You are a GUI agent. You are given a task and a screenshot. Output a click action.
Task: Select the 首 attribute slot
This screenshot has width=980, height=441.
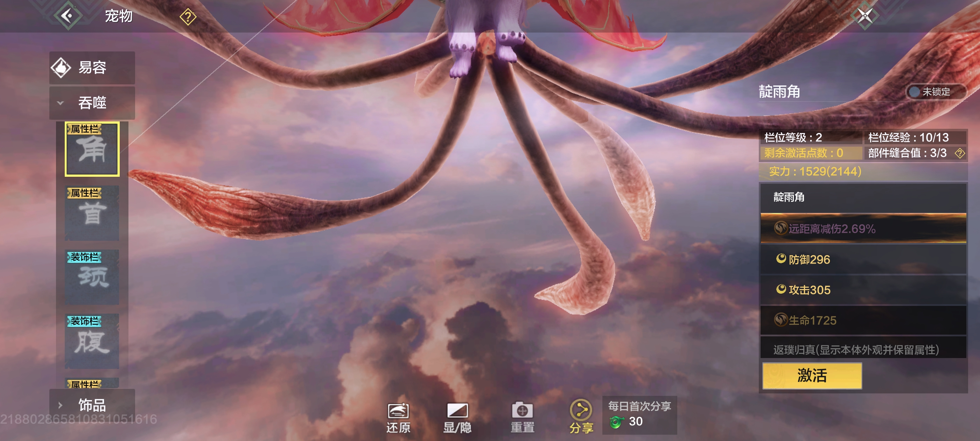pyautogui.click(x=92, y=213)
